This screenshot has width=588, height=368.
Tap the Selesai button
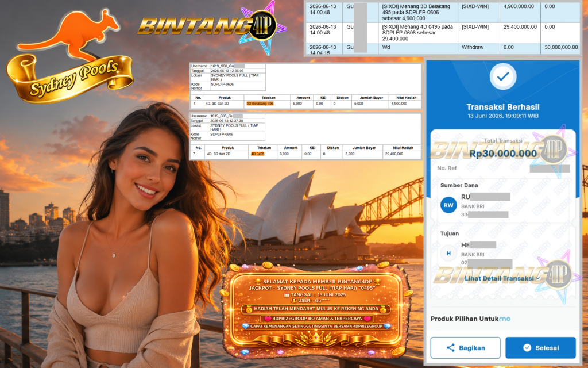point(540,348)
